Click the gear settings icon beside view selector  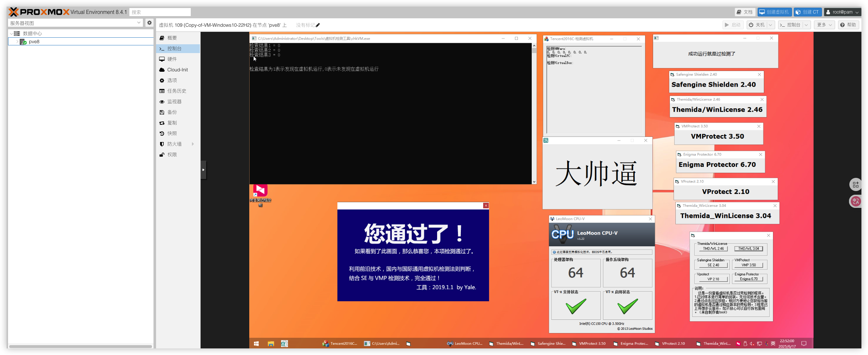point(149,23)
